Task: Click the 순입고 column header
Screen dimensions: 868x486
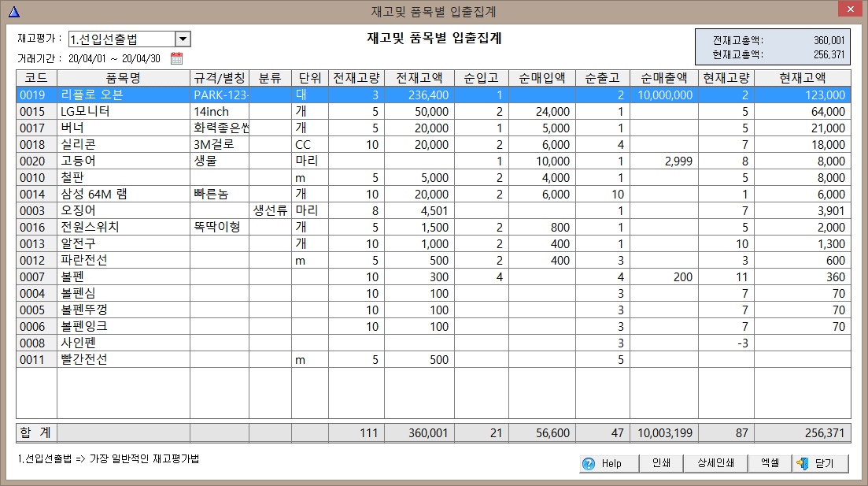Action: pos(481,78)
